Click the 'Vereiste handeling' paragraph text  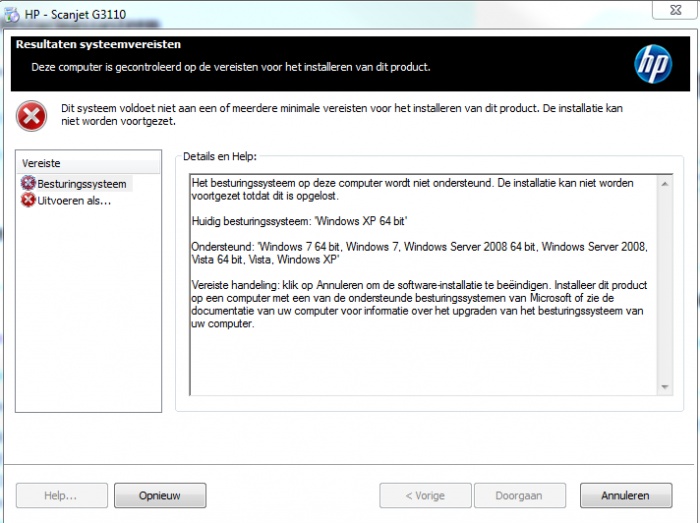[419, 304]
